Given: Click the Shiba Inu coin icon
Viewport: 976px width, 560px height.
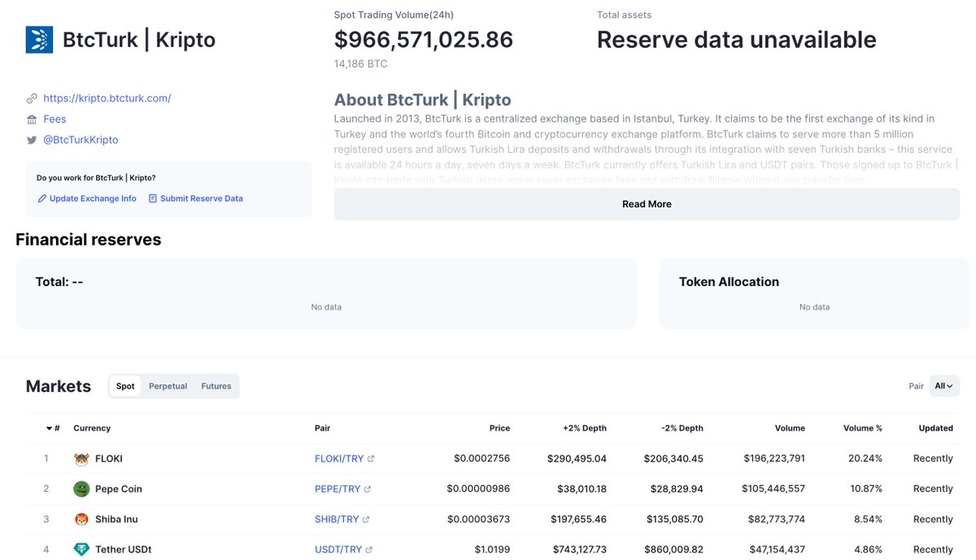Looking at the screenshot, I should tap(81, 519).
